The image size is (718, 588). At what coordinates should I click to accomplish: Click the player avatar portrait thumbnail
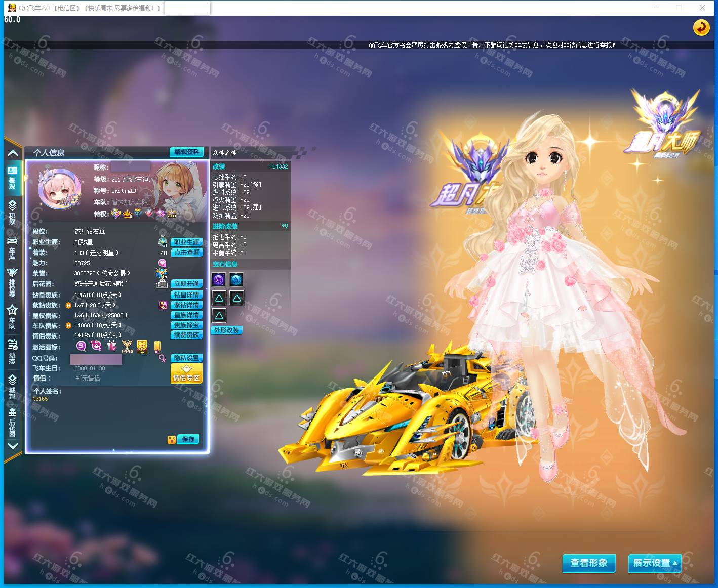click(60, 189)
